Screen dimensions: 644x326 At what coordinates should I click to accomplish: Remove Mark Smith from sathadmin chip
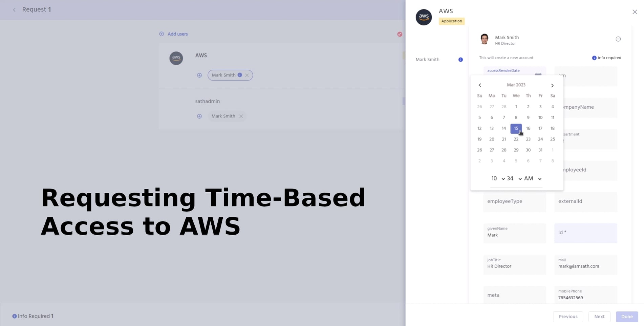coord(241,116)
